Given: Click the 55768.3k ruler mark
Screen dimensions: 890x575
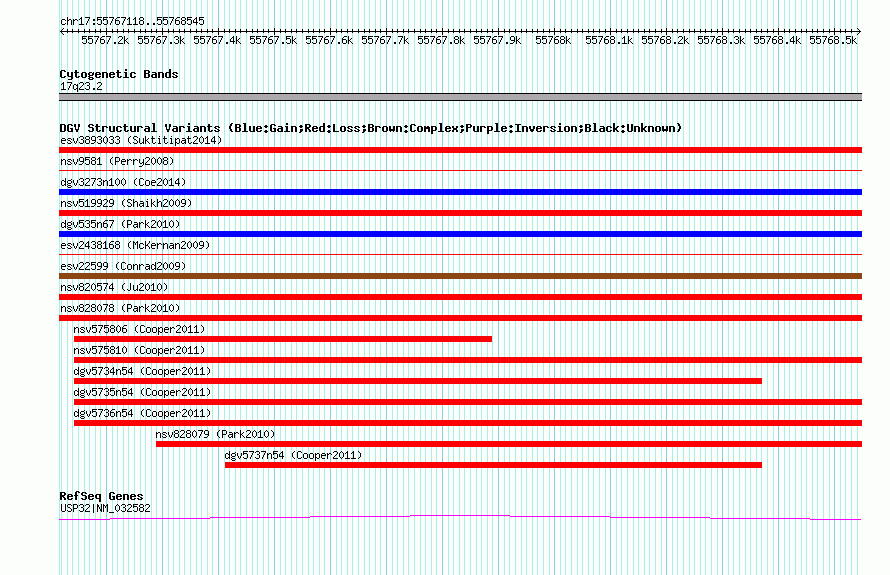Looking at the screenshot, I should point(721,40).
